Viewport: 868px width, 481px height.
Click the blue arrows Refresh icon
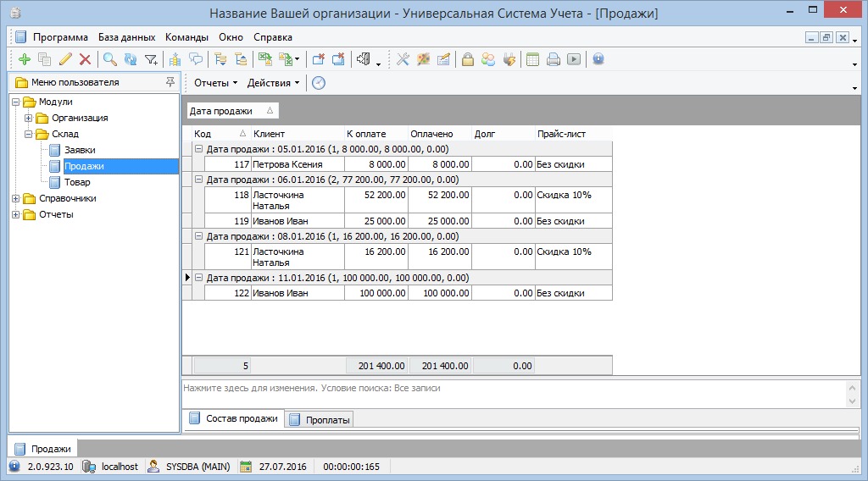pos(130,59)
